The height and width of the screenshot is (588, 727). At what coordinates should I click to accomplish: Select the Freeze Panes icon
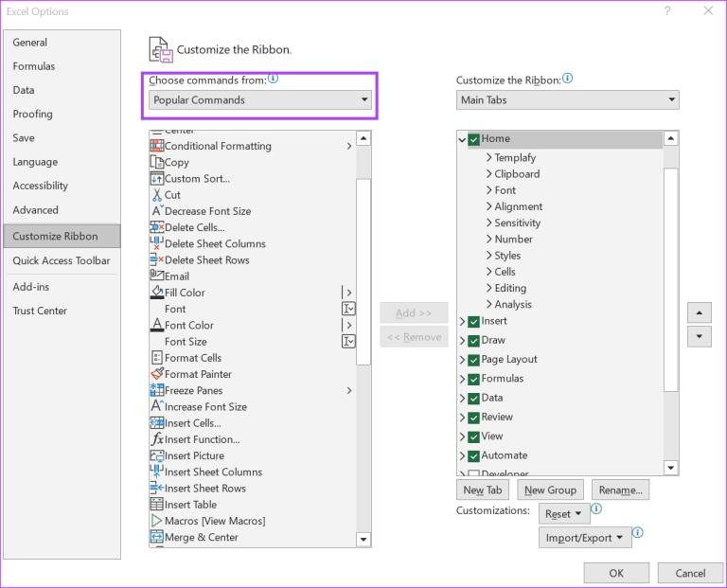coord(157,390)
